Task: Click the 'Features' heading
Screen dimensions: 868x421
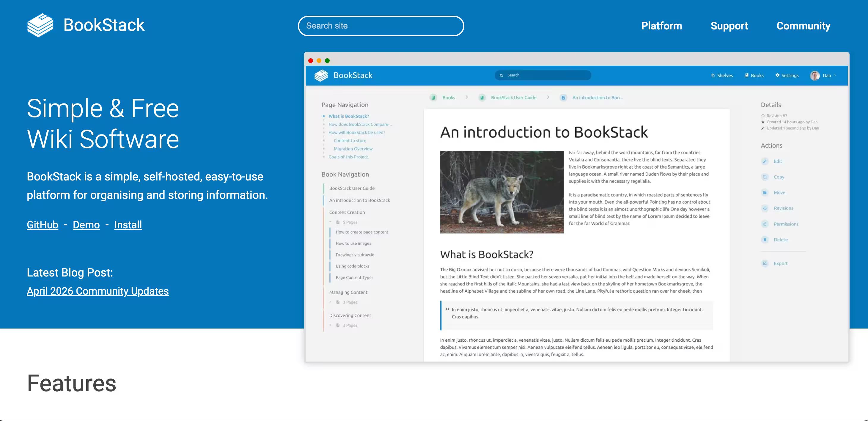Action: point(71,383)
